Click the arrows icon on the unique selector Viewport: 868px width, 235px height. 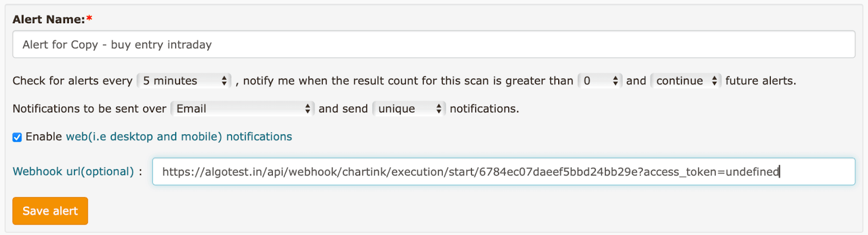click(439, 109)
